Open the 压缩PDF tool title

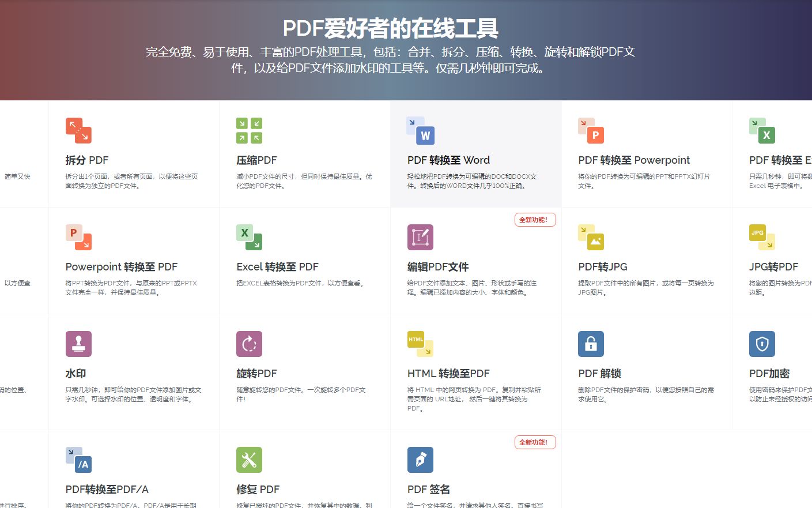pos(256,160)
